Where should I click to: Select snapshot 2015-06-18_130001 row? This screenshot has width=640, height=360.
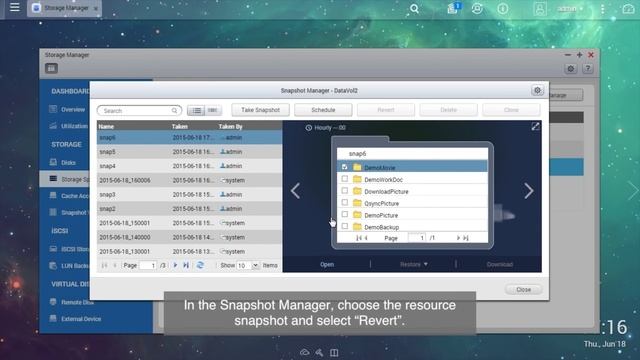click(189, 251)
